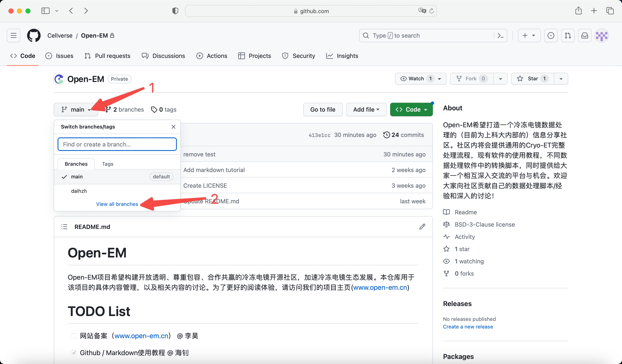Show Safari tab overview
Image resolution: width=622 pixels, height=364 pixels.
610,11
